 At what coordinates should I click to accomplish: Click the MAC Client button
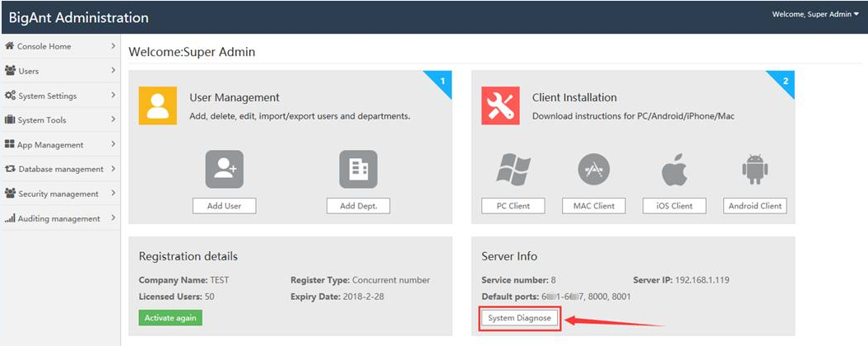click(x=594, y=206)
